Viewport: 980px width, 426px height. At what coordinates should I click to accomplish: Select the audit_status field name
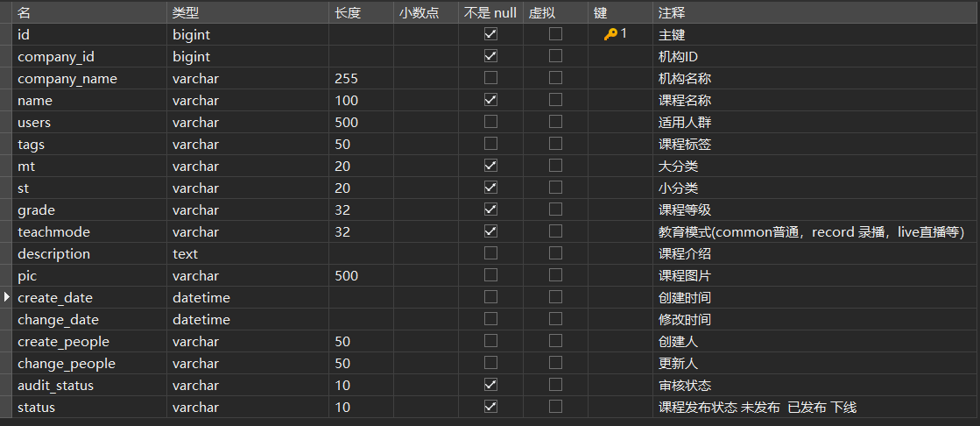56,386
